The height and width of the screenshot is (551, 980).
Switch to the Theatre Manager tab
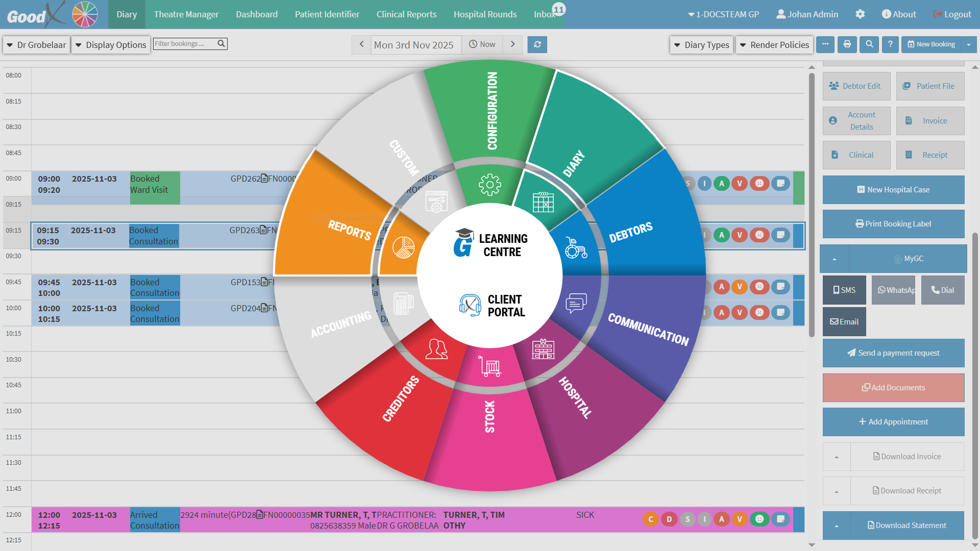point(186,14)
